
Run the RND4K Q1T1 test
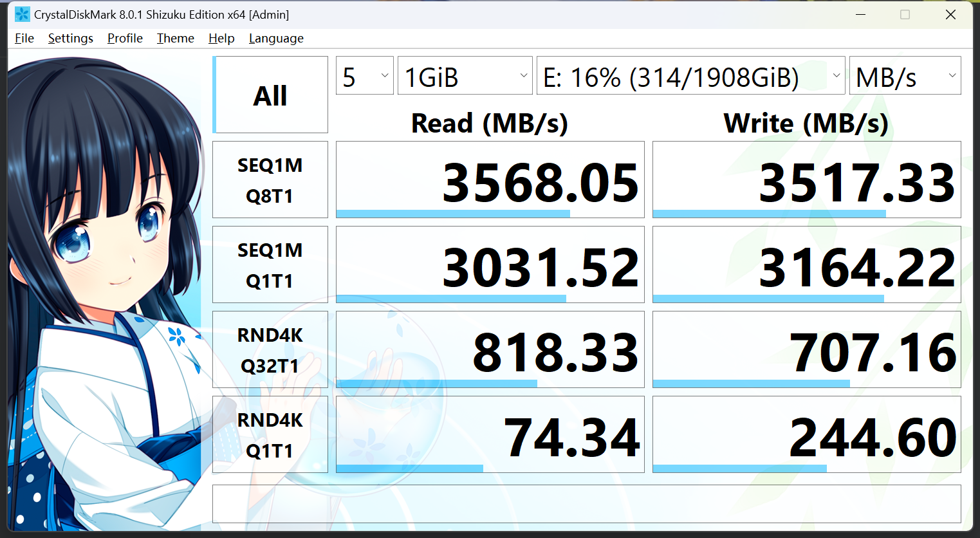point(270,435)
